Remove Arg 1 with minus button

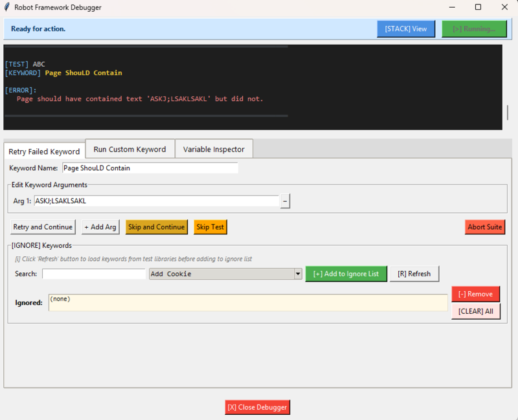[285, 201]
